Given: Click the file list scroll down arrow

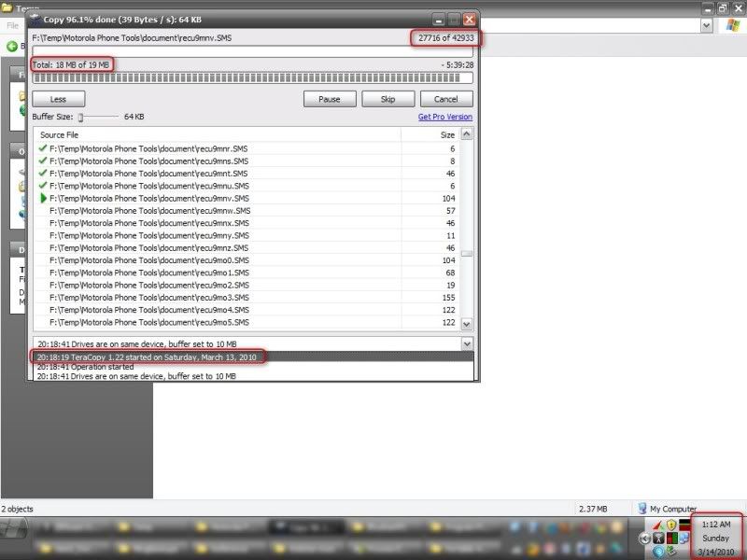Looking at the screenshot, I should [466, 324].
